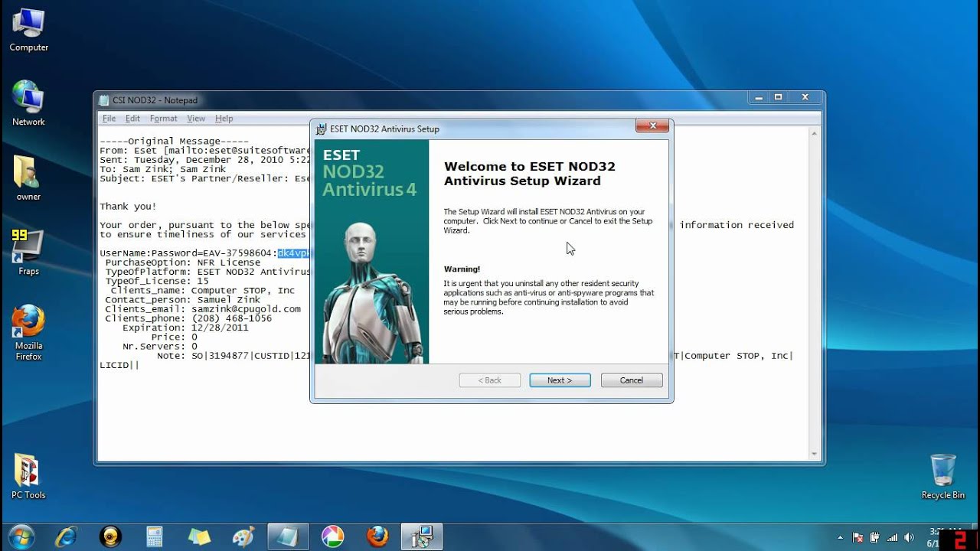
Task: Open the Calculator from the taskbar
Action: 155,537
